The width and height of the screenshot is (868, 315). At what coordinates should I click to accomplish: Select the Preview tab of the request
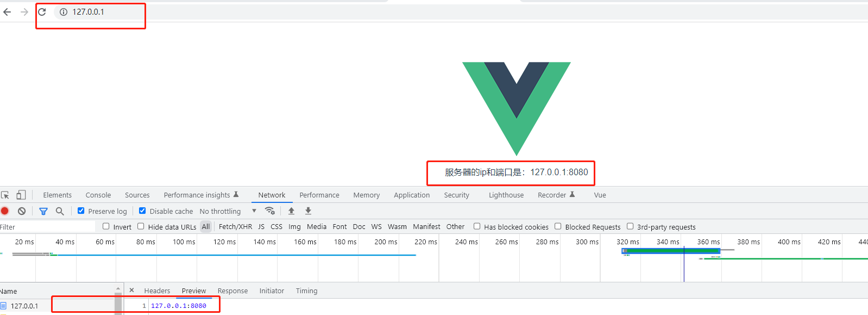click(x=194, y=291)
